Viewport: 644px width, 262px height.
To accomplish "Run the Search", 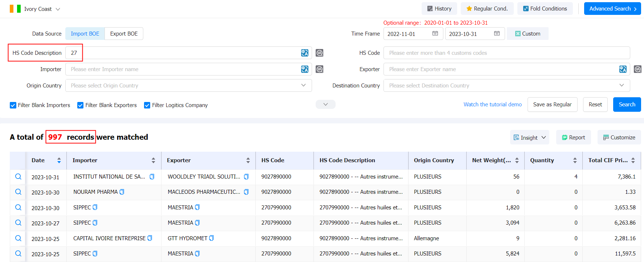I will (627, 105).
